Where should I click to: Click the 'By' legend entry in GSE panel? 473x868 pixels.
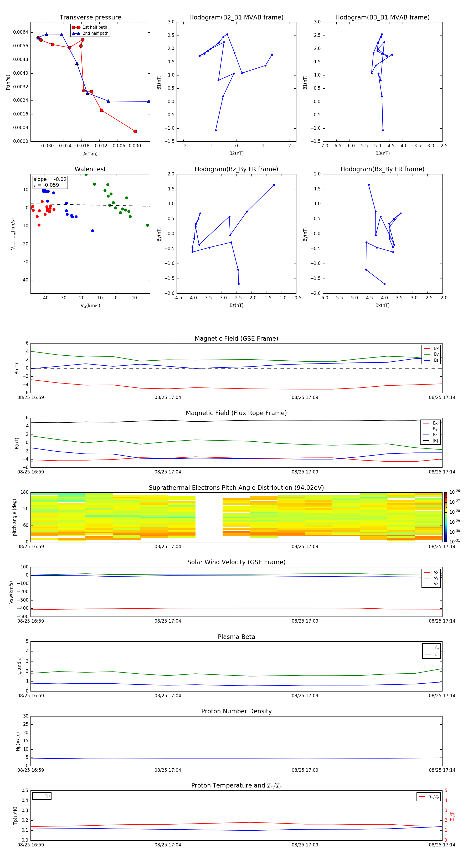click(x=431, y=354)
